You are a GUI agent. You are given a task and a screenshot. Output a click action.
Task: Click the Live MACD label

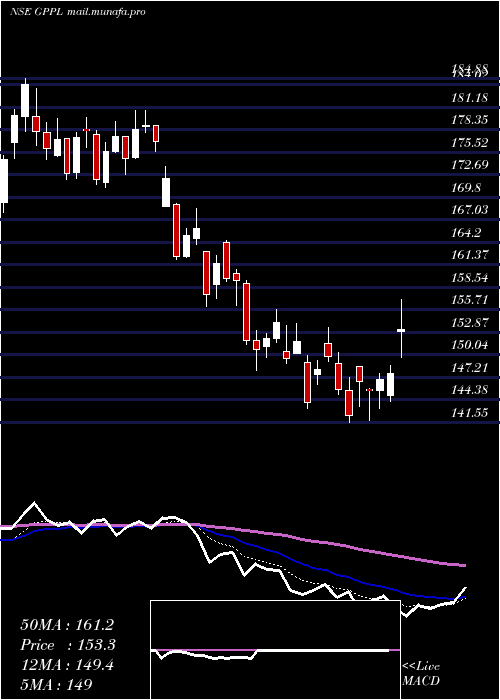point(421,673)
